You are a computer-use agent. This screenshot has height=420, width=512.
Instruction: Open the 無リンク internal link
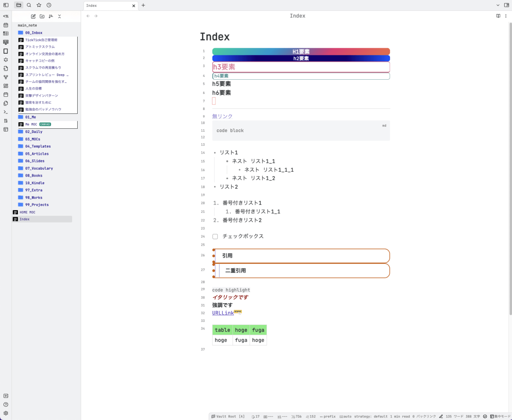pos(222,116)
